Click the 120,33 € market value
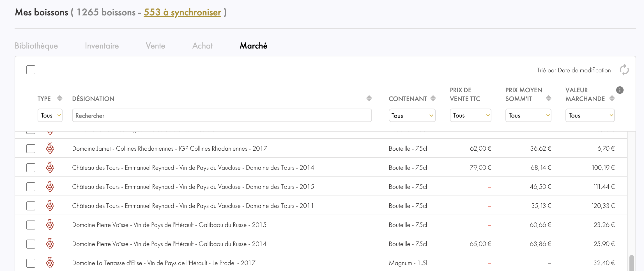Screen dimensions: 644x271 tap(603, 206)
